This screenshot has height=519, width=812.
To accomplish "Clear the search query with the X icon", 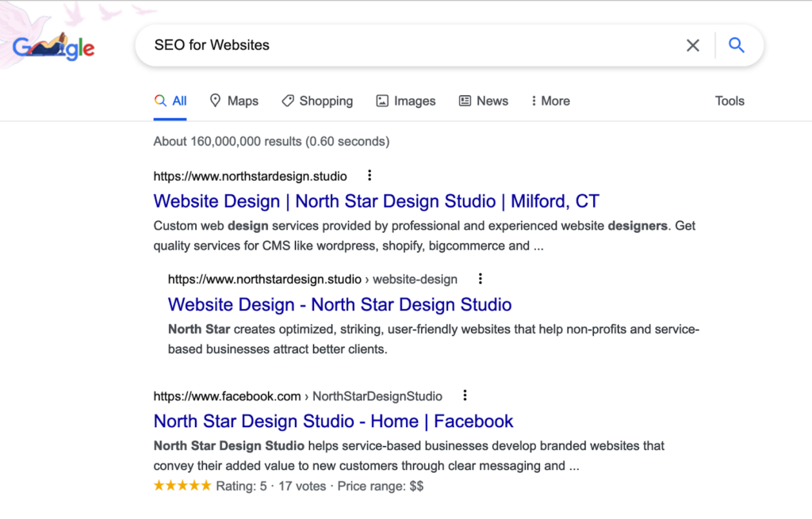I will coord(693,45).
